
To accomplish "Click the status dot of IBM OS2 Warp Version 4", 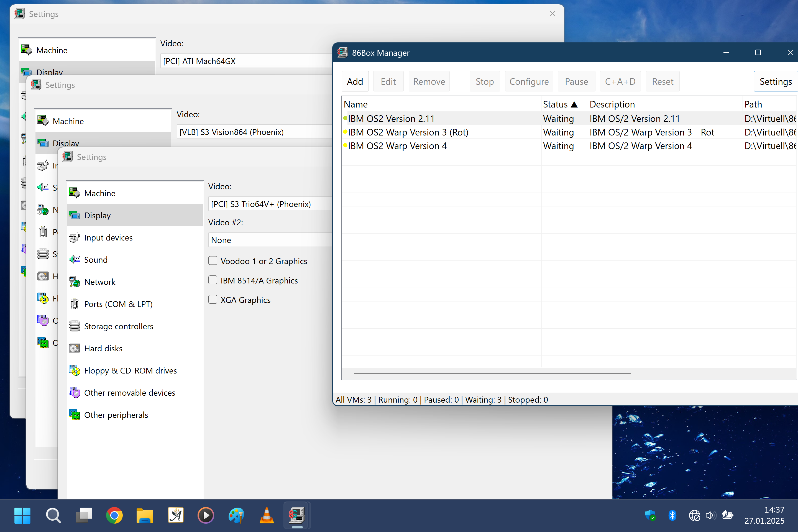I will (345, 145).
